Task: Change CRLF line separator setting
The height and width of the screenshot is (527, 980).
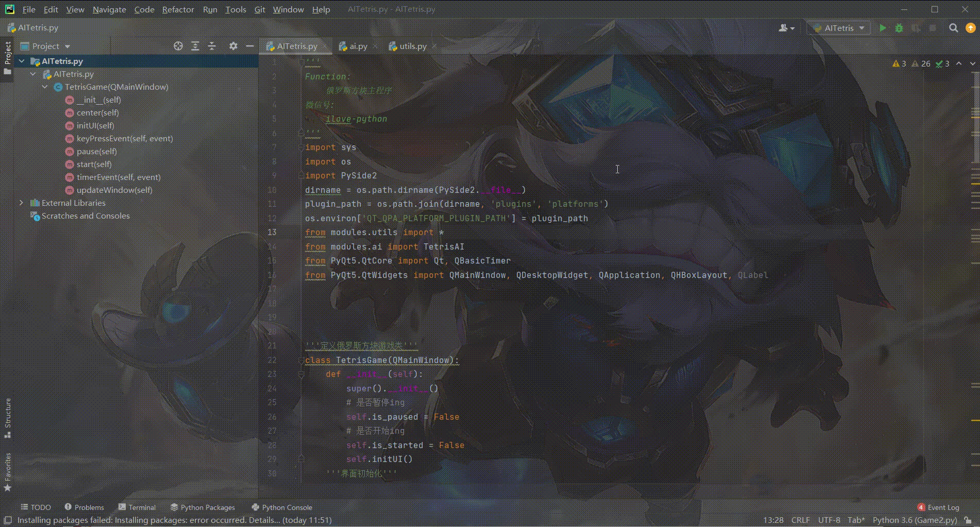Action: (800, 520)
